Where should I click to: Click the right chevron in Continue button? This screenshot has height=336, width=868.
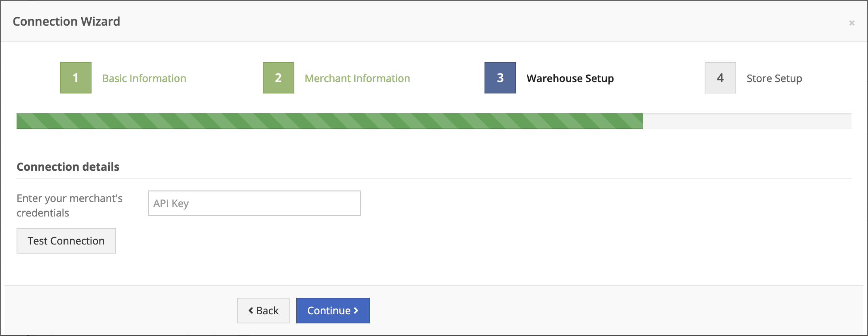(356, 311)
